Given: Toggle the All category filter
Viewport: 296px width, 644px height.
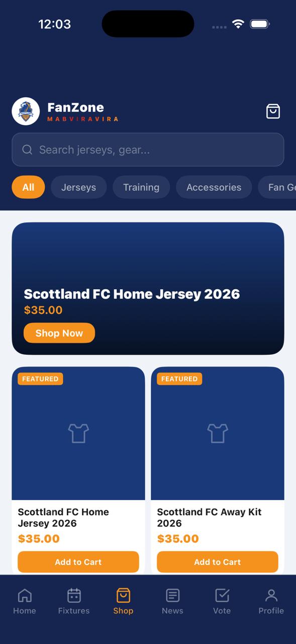Looking at the screenshot, I should pos(28,187).
